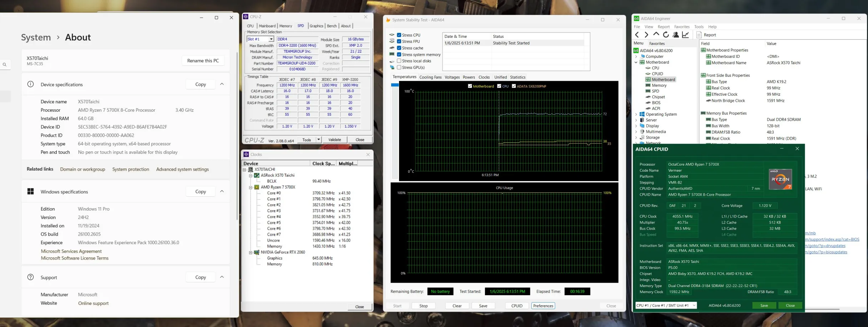Open Tools menu in AIDA64 Engineer

coord(699,27)
